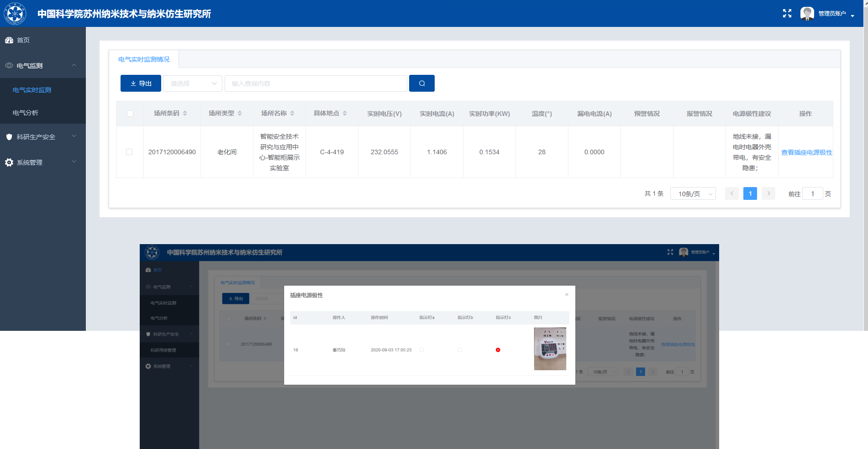The height and width of the screenshot is (449, 868).
Task: Expand the 科研生产安全 sidebar menu
Action: pyautogui.click(x=43, y=137)
